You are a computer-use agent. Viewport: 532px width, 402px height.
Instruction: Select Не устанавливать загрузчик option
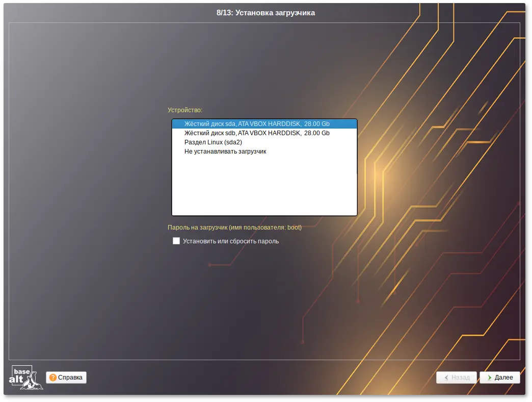click(225, 152)
